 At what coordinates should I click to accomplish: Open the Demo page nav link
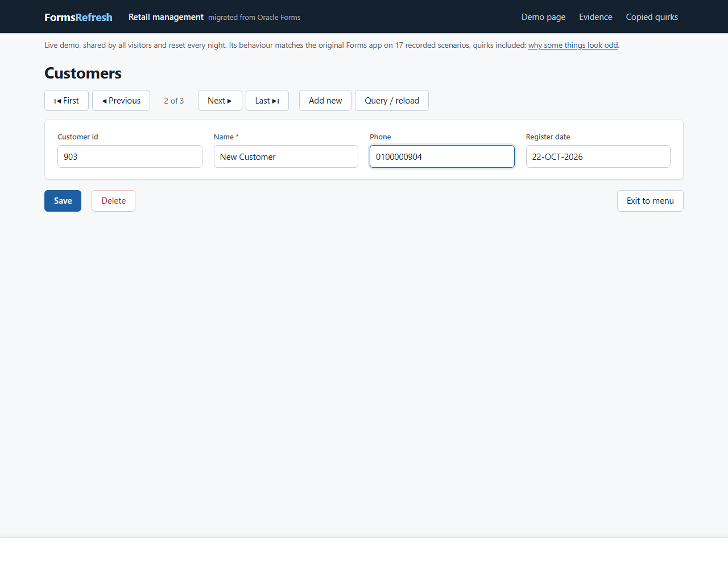point(544,17)
